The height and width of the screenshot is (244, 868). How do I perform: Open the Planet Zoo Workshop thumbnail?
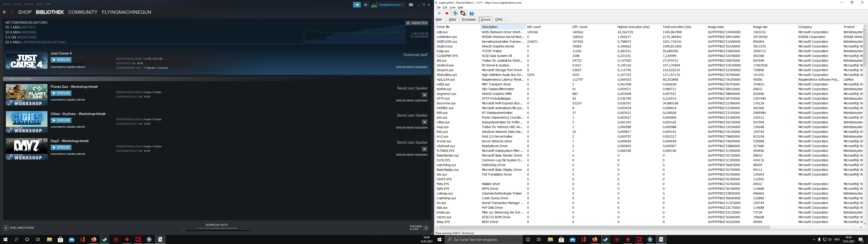click(27, 95)
